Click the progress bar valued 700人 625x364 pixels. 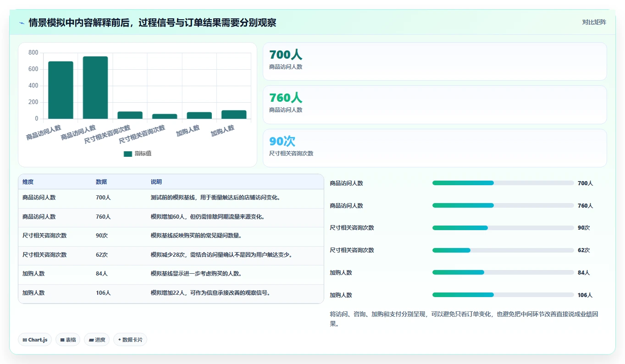(503, 183)
